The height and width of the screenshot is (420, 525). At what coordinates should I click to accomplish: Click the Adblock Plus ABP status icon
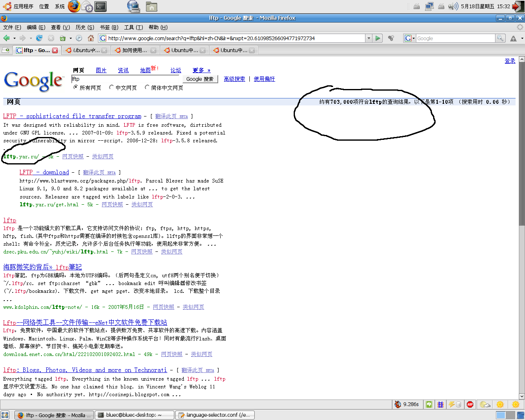(470, 404)
